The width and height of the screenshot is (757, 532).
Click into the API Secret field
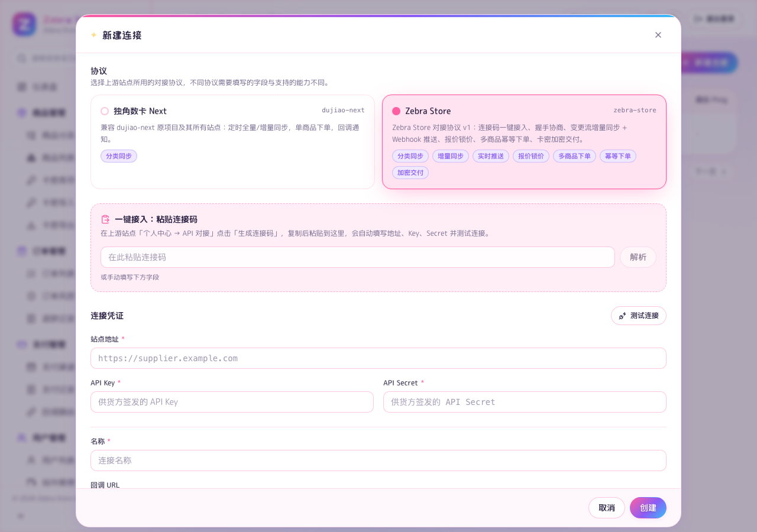pyautogui.click(x=525, y=402)
